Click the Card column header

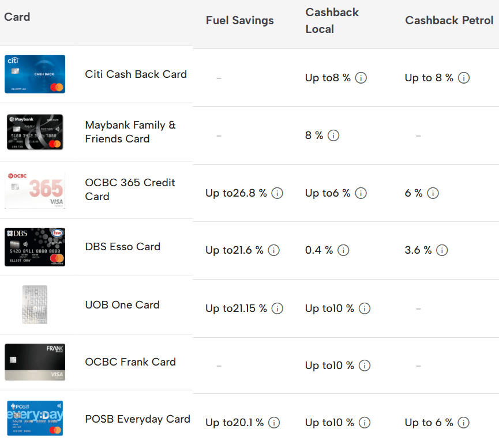tap(17, 17)
